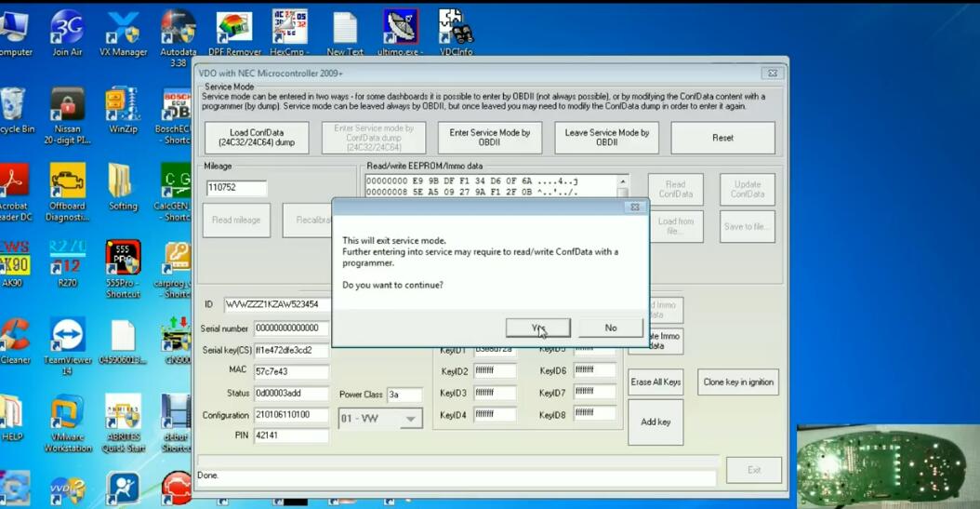Screen dimensions: 980x509
Task: Launch the 555Pro shortcut
Action: pyautogui.click(x=123, y=269)
